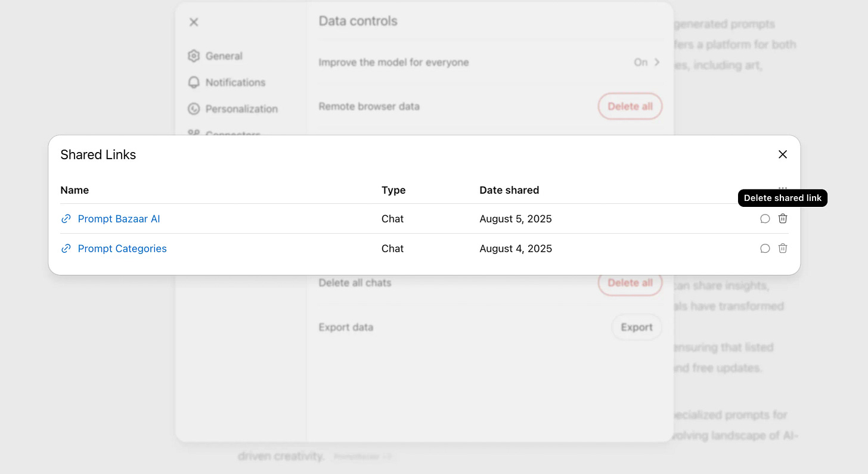Click the Export data button
This screenshot has width=868, height=474.
pyautogui.click(x=637, y=327)
